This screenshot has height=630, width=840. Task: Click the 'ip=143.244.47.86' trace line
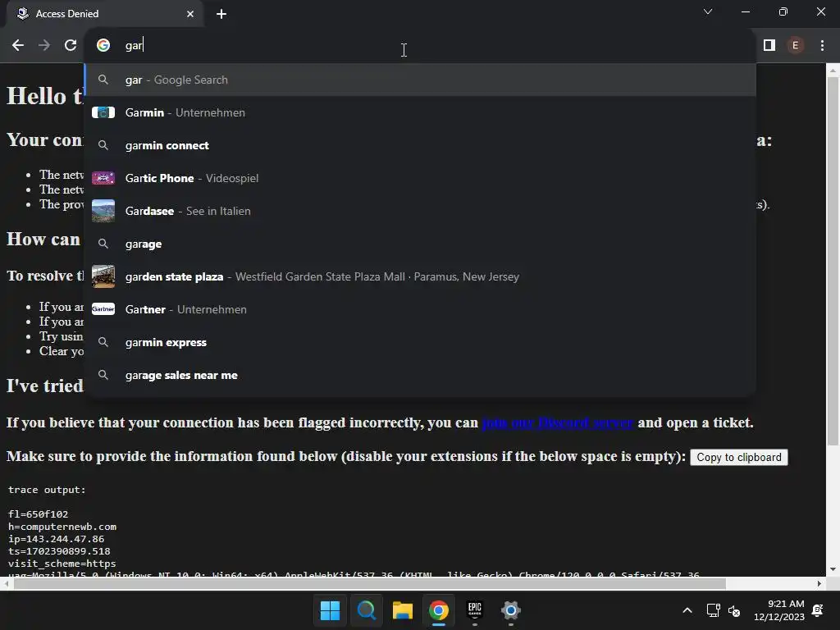point(57,539)
